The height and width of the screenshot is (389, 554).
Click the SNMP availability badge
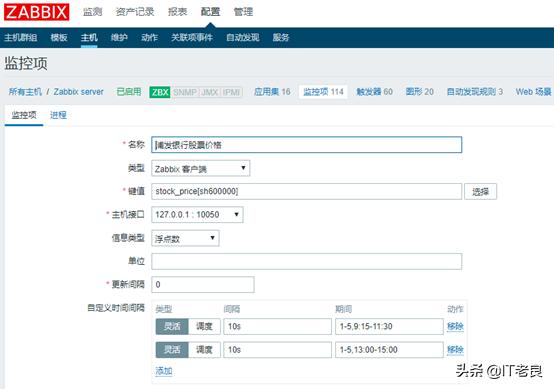pyautogui.click(x=185, y=92)
